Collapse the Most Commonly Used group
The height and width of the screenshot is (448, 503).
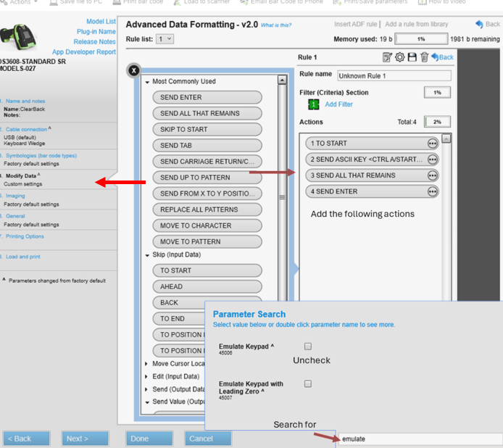point(147,82)
